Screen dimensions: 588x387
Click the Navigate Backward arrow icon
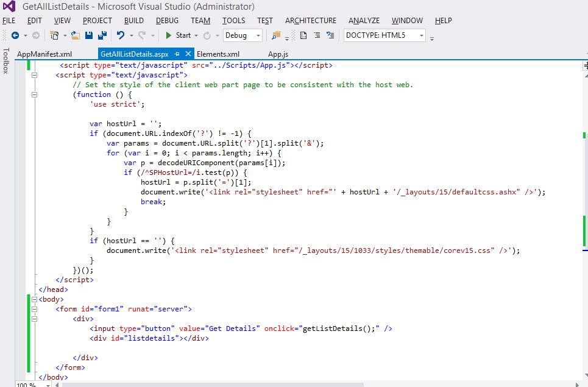[15, 35]
